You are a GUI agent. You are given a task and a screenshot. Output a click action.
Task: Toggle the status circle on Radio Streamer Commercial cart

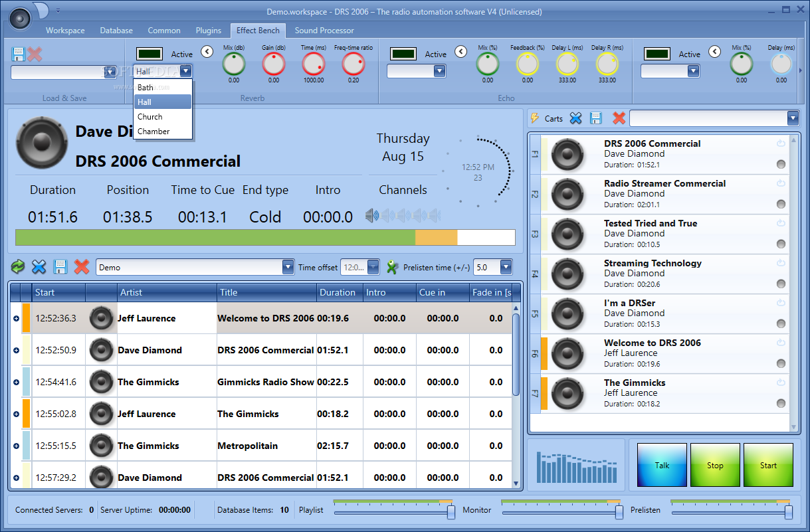[x=781, y=205]
